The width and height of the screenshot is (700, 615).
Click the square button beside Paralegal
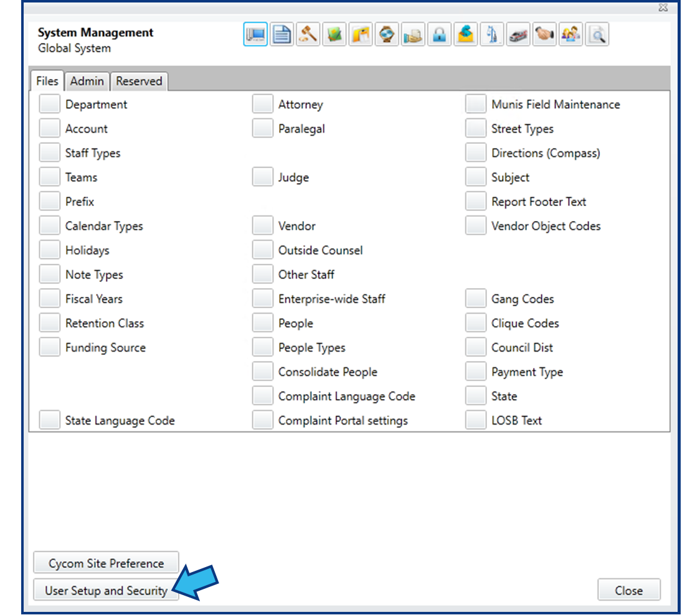tap(263, 128)
